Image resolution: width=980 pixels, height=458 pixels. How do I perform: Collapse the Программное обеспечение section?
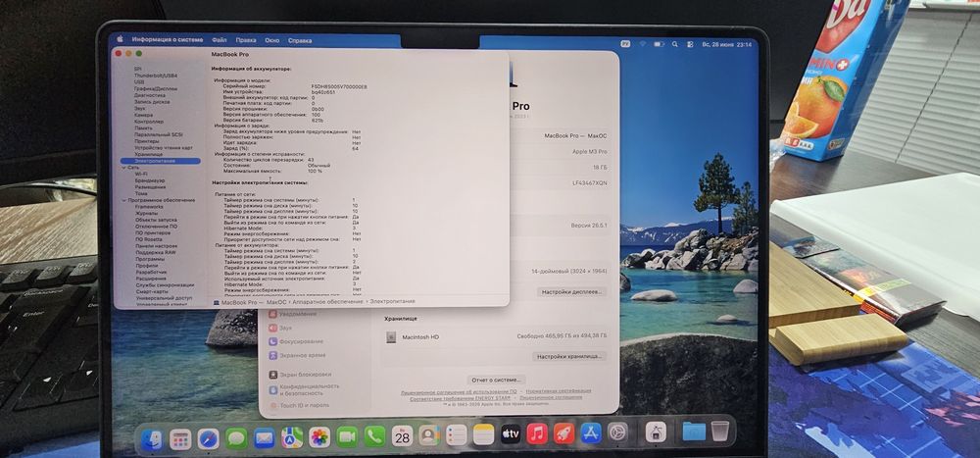[123, 200]
